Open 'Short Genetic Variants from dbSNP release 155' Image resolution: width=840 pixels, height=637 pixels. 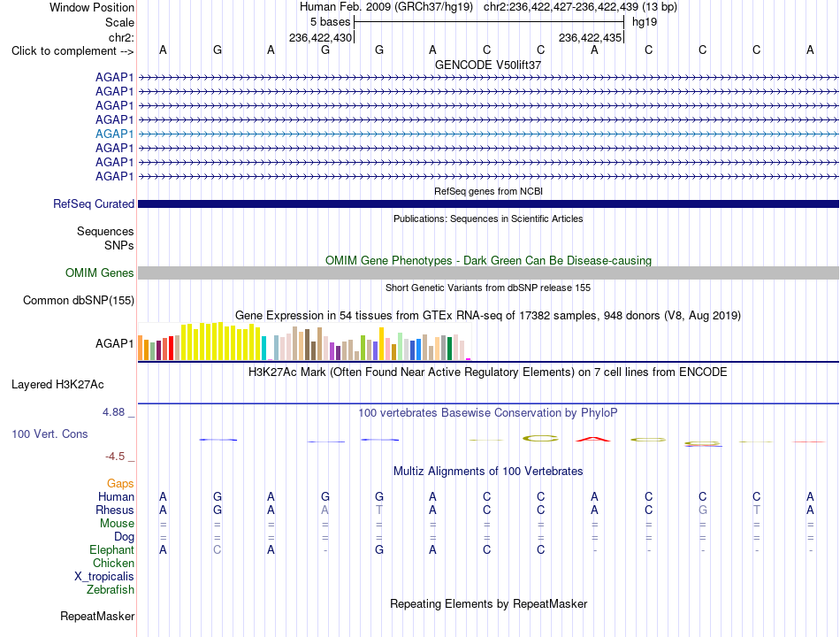488,288
